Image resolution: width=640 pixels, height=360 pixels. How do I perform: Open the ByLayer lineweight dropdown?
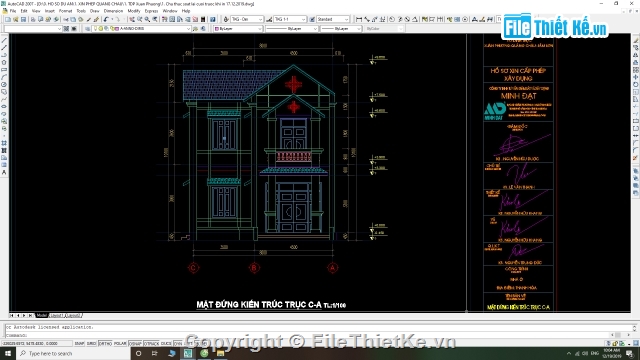[341, 29]
